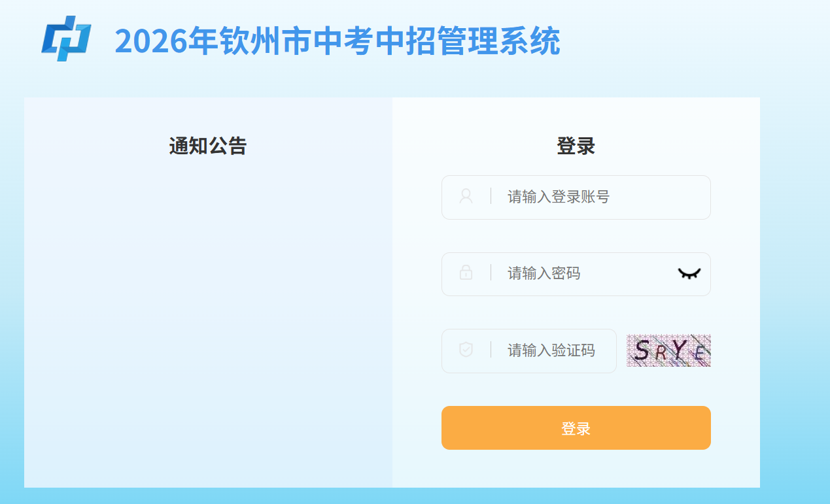Click the padlock icon in password field
The image size is (830, 504).
point(466,273)
